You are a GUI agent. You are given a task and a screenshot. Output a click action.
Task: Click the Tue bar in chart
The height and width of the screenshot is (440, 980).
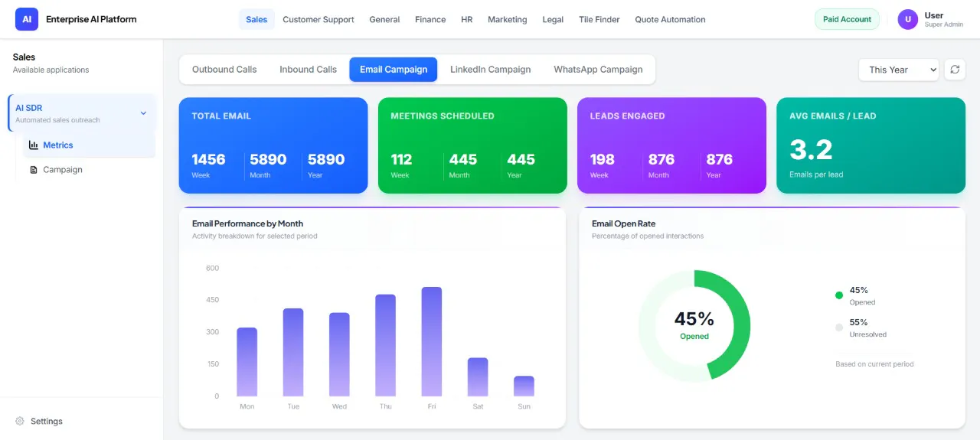click(293, 352)
